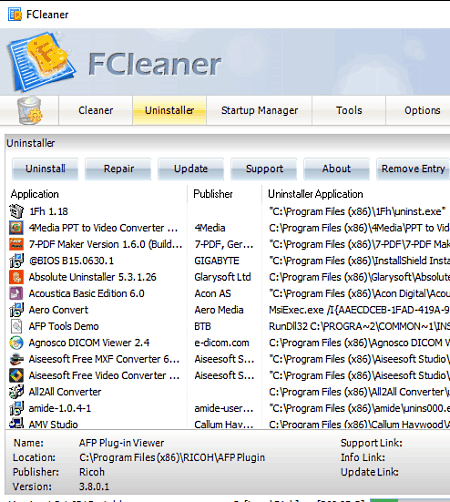The width and height of the screenshot is (450, 502).
Task: Click the 1Fh 1.18 app icon
Action: tap(16, 211)
